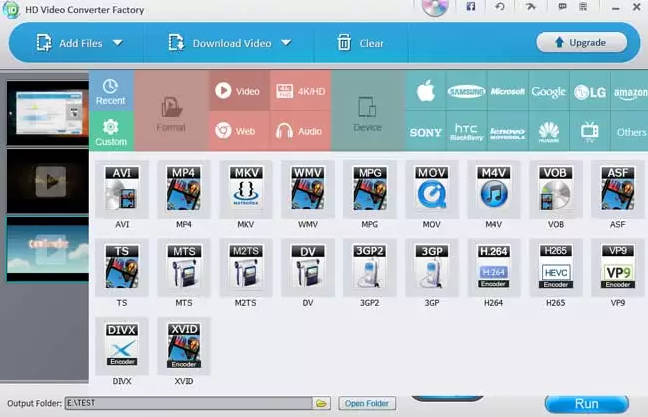Screen dimensions: 648x417
Task: Switch to the Audio category
Action: tap(299, 131)
